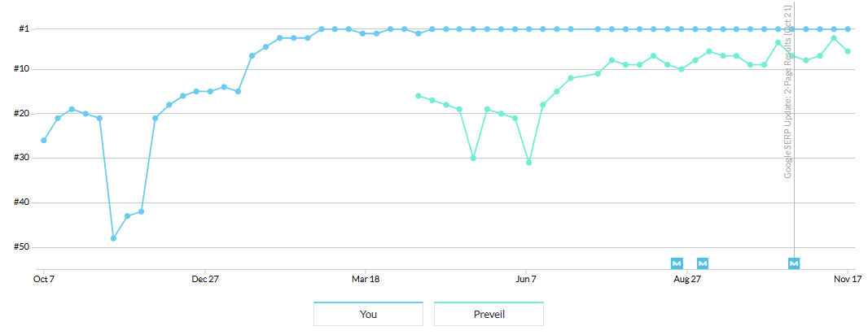Click the M marker left of Aug 27
The height and width of the screenshot is (335, 868).
point(677,263)
